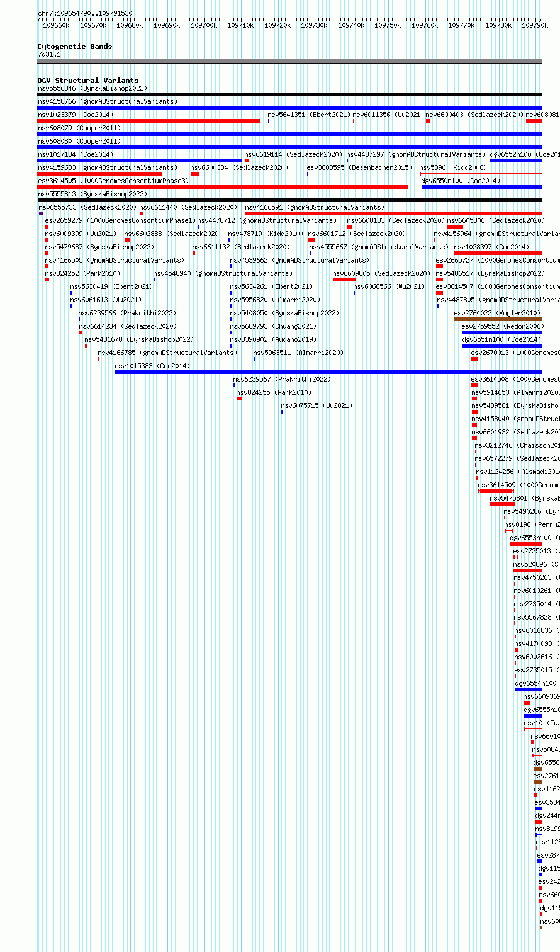Click nsv824255 (Park2010) label
Viewport: 560px width, 952px height.
(x=274, y=392)
